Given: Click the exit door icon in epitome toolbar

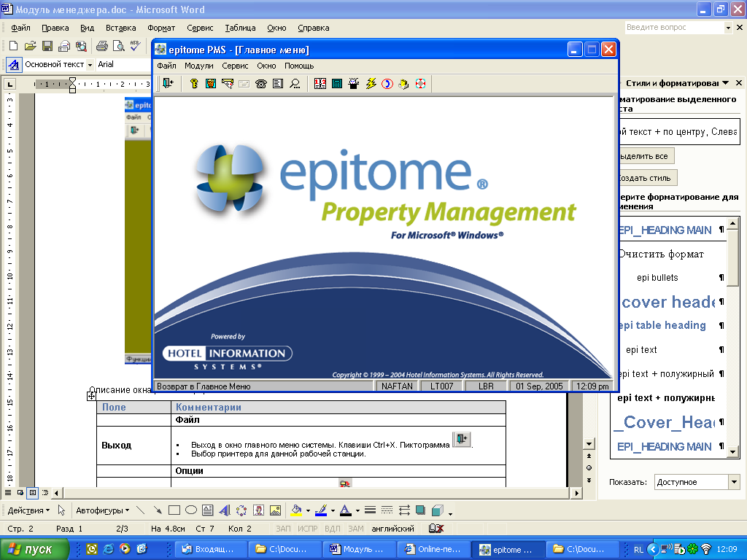Looking at the screenshot, I should 169,84.
